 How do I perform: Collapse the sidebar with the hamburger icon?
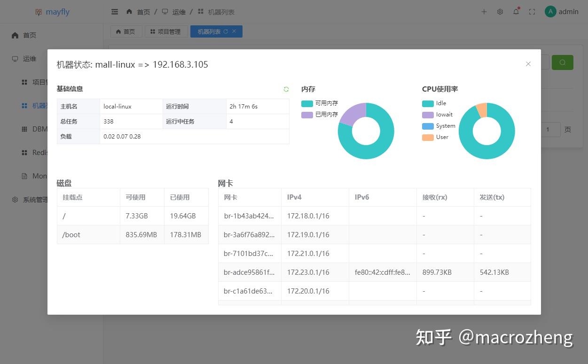pyautogui.click(x=114, y=12)
